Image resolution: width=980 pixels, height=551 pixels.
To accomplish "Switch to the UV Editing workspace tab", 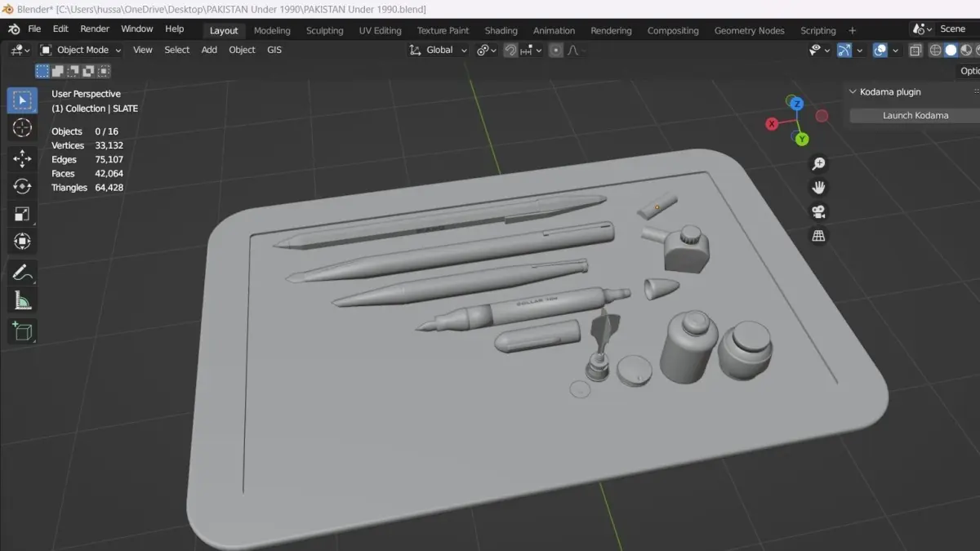I will click(x=380, y=30).
